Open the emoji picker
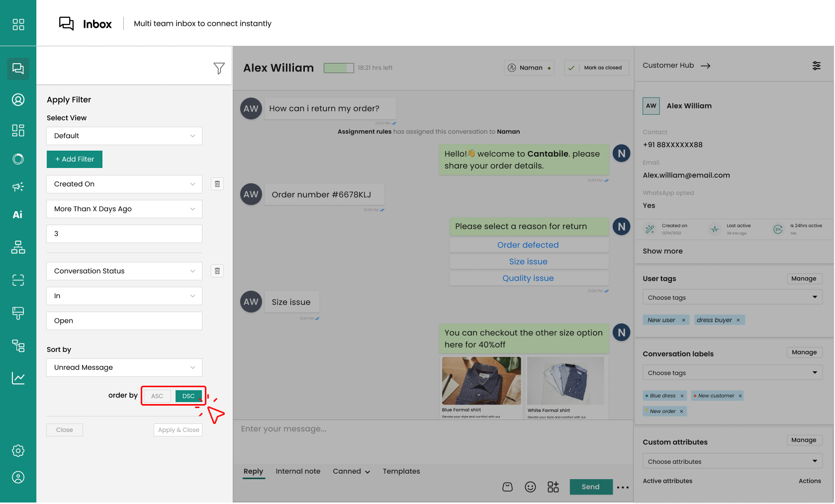The width and height of the screenshot is (835, 504). coord(530,487)
